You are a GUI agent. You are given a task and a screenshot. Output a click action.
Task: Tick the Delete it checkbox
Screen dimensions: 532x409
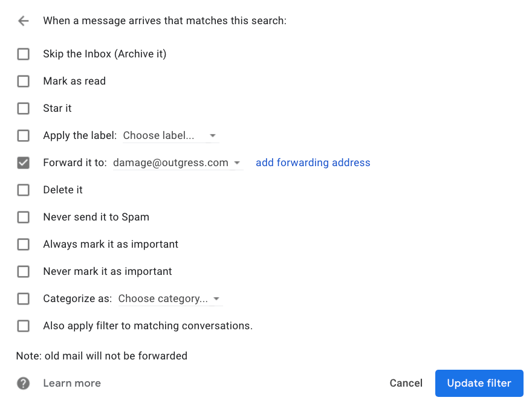coord(24,190)
